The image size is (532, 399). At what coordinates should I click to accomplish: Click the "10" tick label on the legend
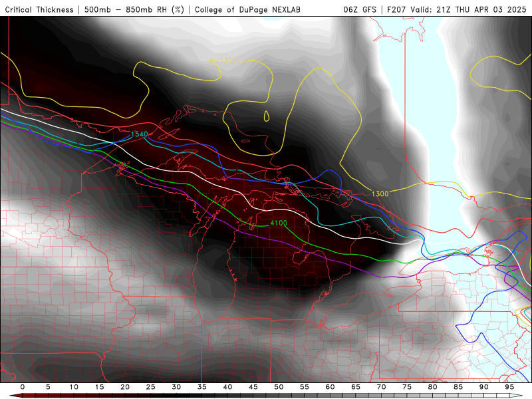pos(74,387)
